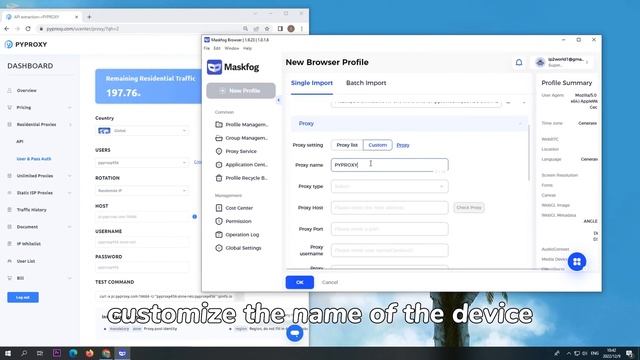
Task: Open Profile Recycle Bin in Maskfog sidebar
Action: pyautogui.click(x=241, y=178)
